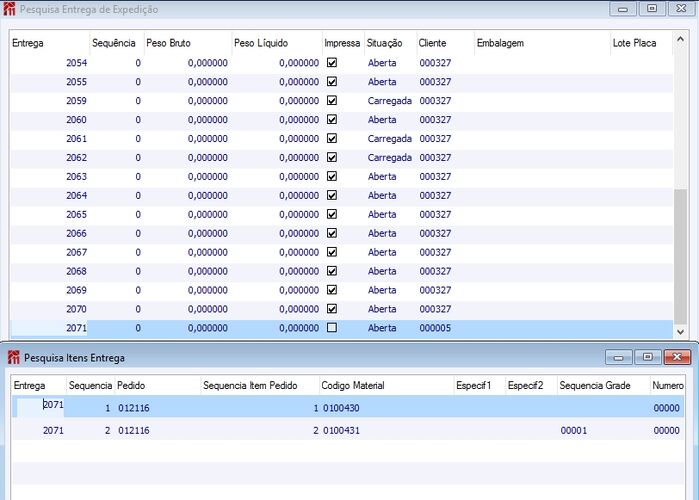Toggle Impressa checkbox for entrega 2066

[332, 233]
